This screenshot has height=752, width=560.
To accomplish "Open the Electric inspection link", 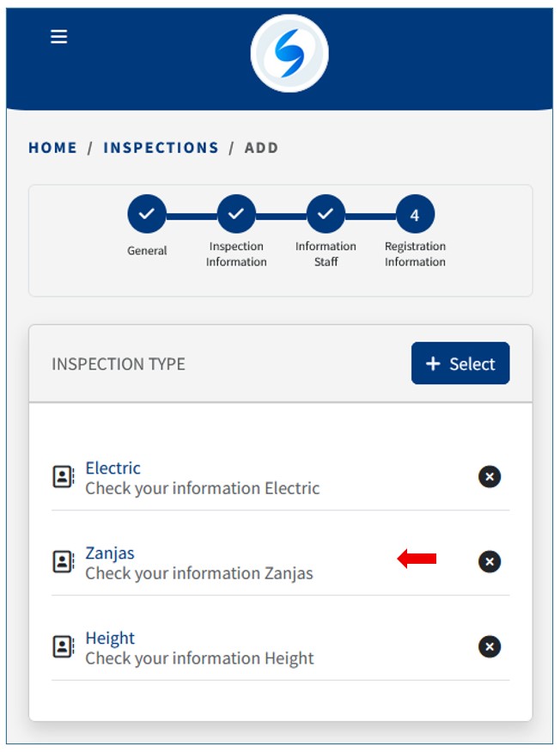I will tap(113, 468).
